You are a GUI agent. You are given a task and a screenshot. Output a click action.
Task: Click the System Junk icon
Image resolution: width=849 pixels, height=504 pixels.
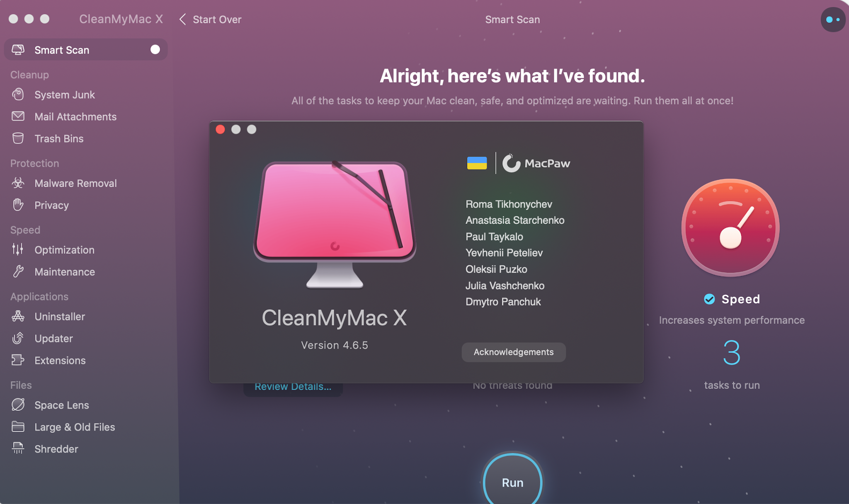18,94
